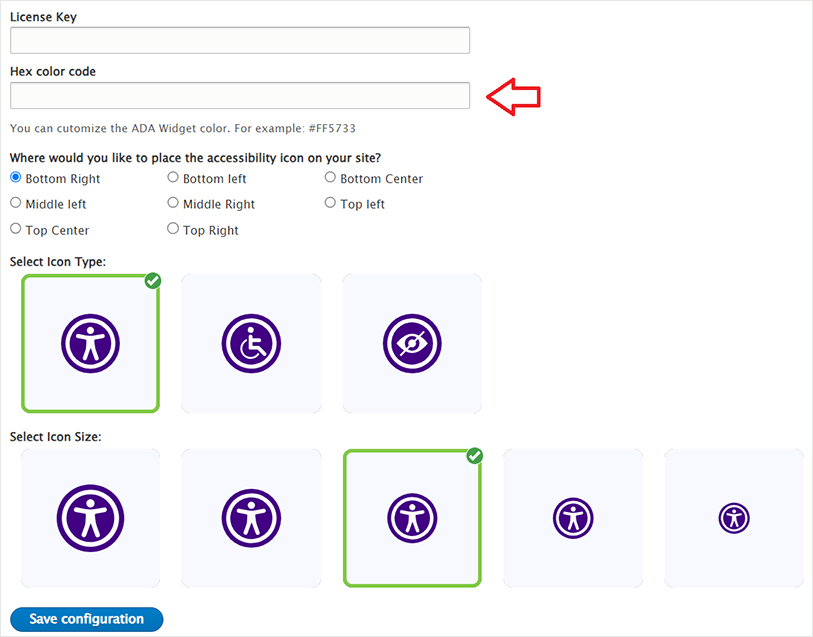
Task: Pick the crossed-out eye icon type
Action: pos(412,344)
